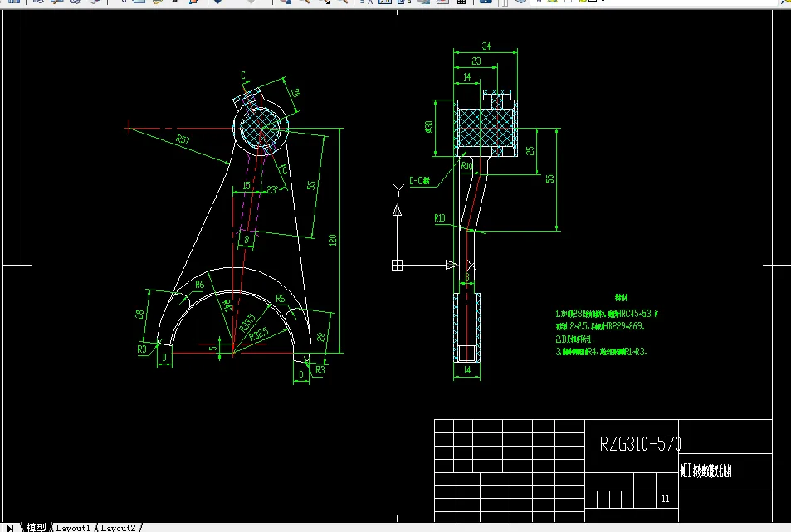The height and width of the screenshot is (532, 791).
Task: Select the R1-R3 requirement note line
Action: (601, 351)
